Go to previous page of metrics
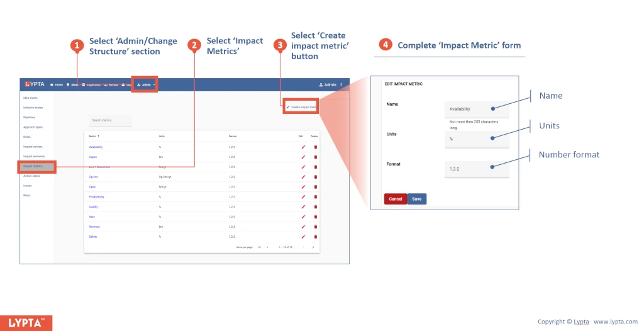The height and width of the screenshot is (331, 644). click(x=304, y=247)
